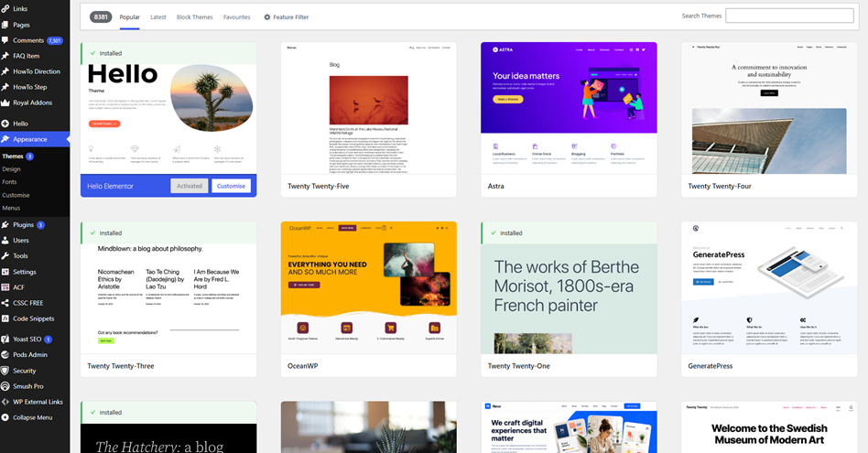Click the Pods Admin icon
Viewport: 868px width, 453px height.
pyautogui.click(x=5, y=355)
